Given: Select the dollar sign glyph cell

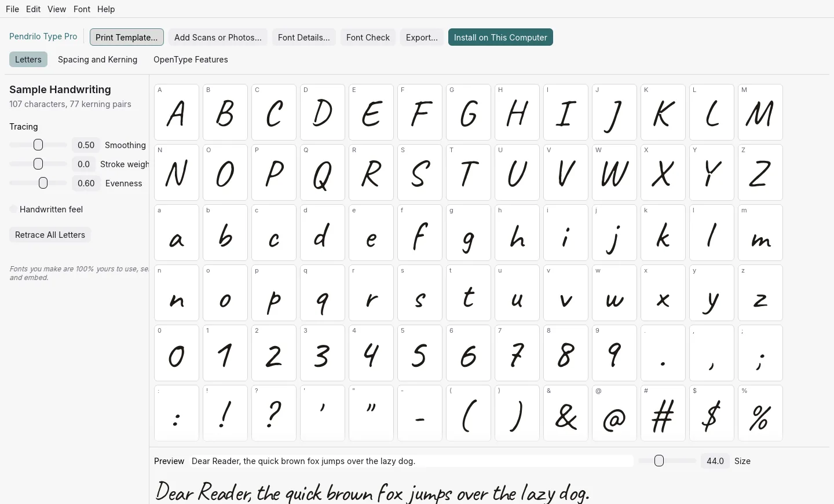Looking at the screenshot, I should point(712,413).
